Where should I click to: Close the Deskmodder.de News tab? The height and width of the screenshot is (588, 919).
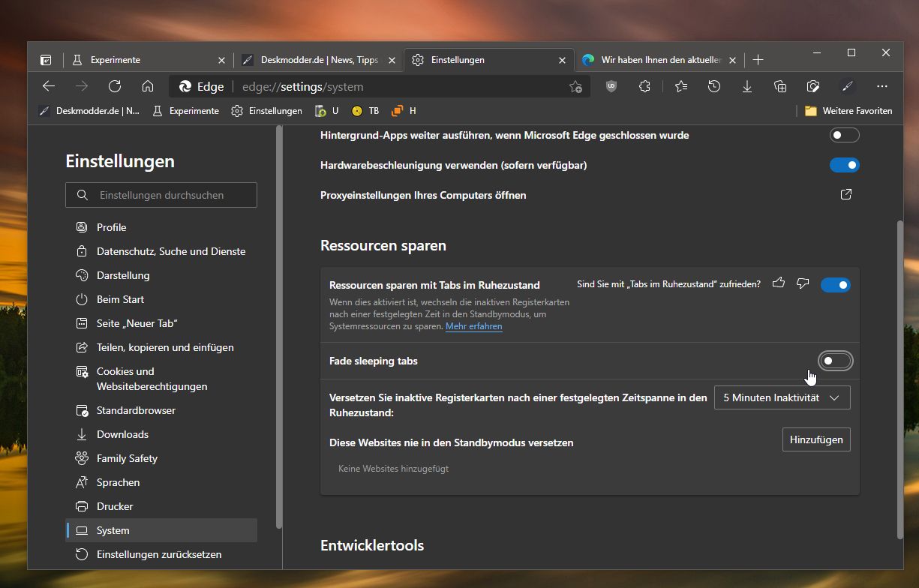pyautogui.click(x=392, y=60)
